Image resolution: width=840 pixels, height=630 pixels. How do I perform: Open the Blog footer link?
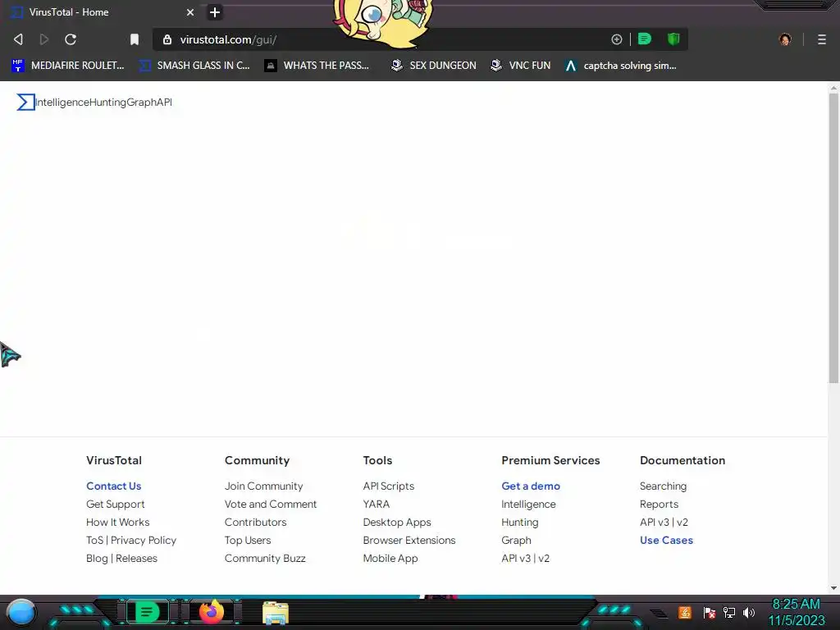(97, 558)
